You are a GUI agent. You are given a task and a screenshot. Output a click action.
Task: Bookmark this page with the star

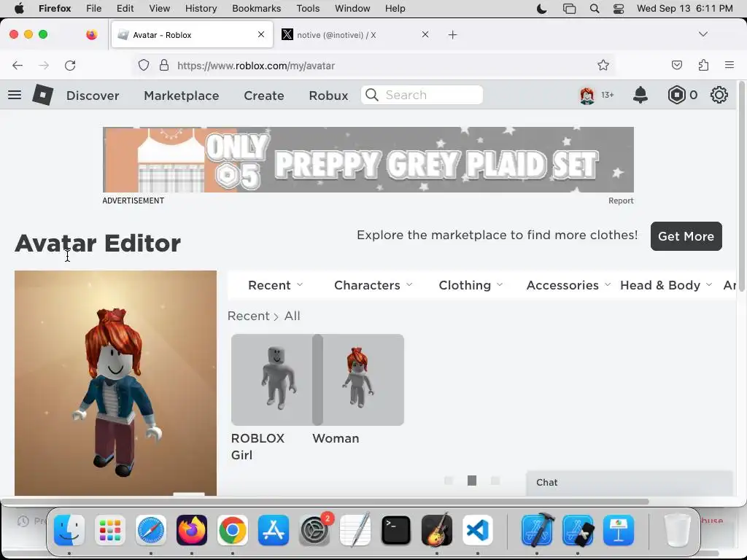coord(603,65)
